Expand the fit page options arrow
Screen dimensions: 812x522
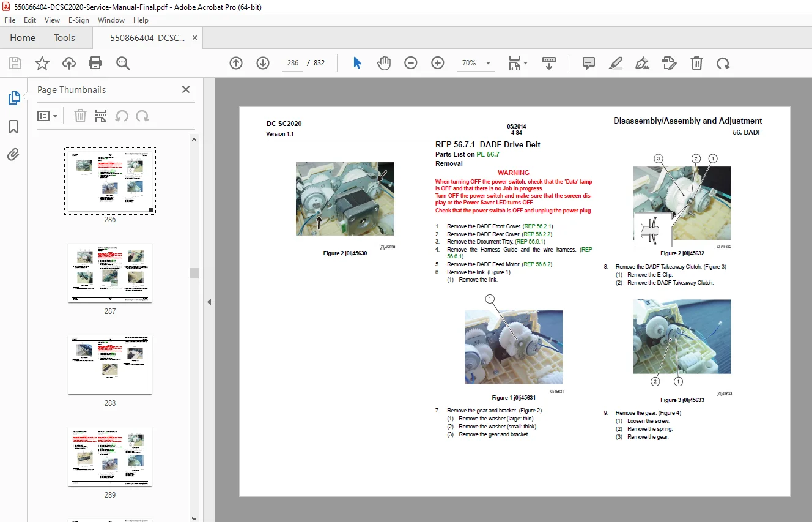click(526, 63)
